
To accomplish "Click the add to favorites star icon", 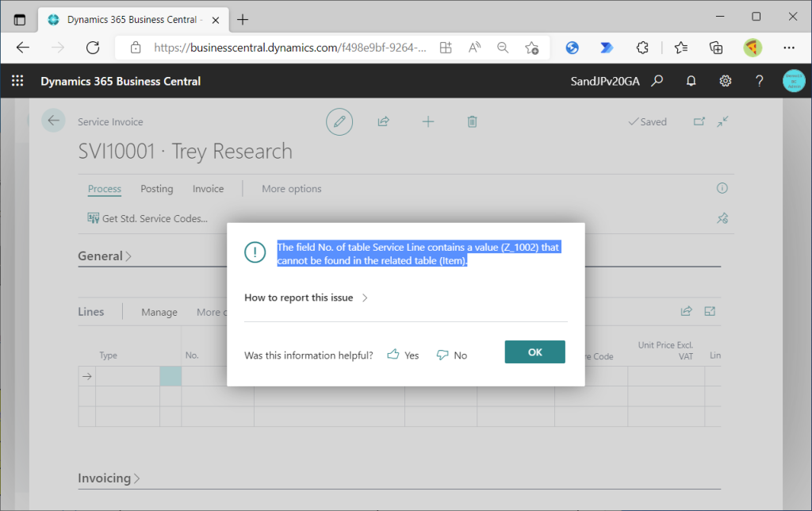I will pos(531,48).
